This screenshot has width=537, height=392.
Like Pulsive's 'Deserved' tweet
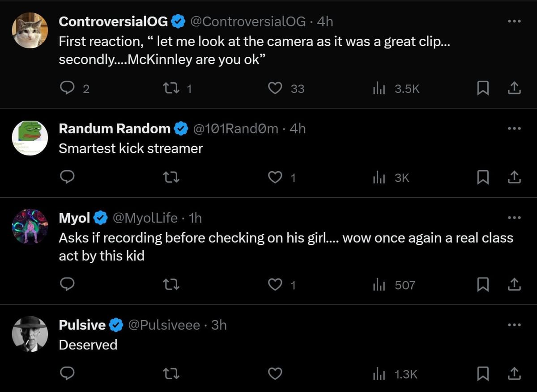tap(275, 374)
